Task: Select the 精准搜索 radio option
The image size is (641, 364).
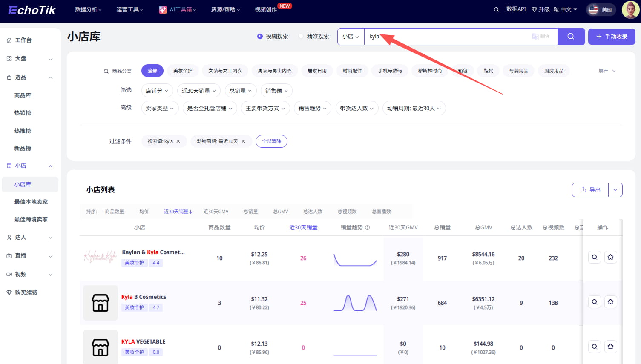Action: [301, 37]
